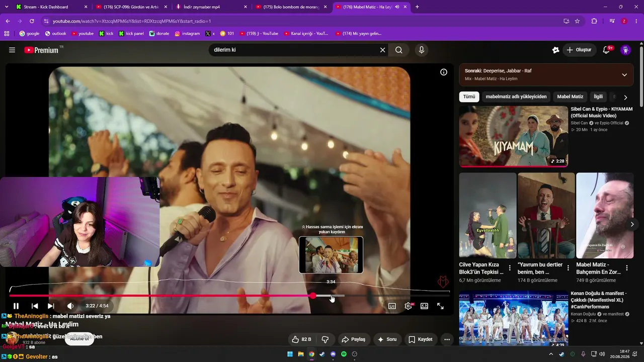Mute the video player volume
Viewport: 644px width, 362px height.
70,306
